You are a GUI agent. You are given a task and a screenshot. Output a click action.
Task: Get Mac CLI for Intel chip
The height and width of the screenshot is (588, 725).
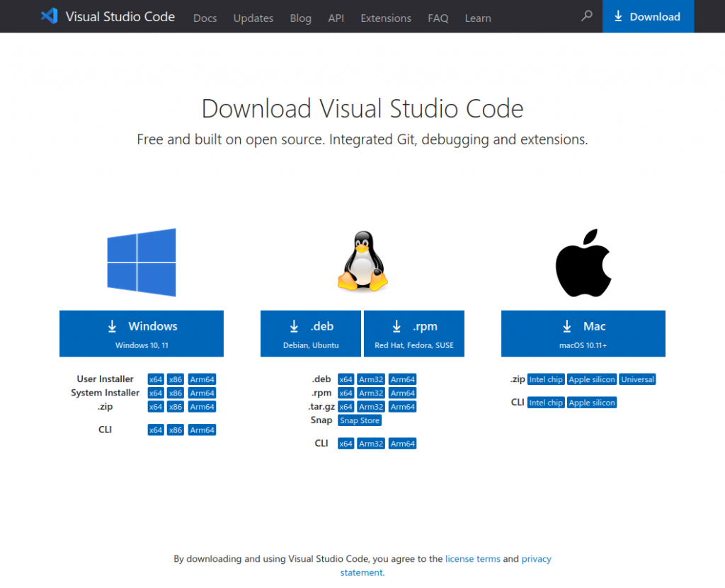tap(546, 403)
